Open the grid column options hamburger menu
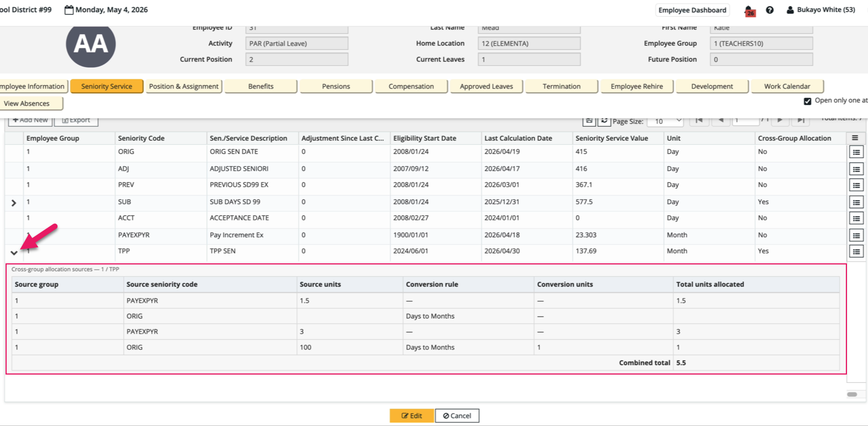This screenshot has width=868, height=426. 855,138
